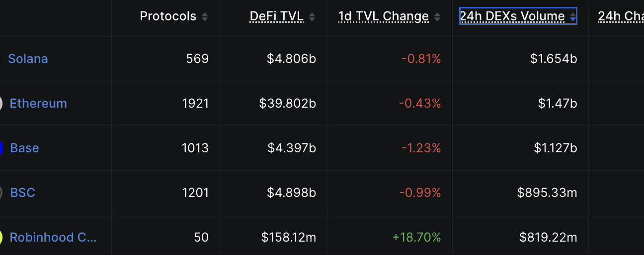Select Solana's $1.654b DEX volume cell
This screenshot has height=255, width=644.
[x=554, y=59]
